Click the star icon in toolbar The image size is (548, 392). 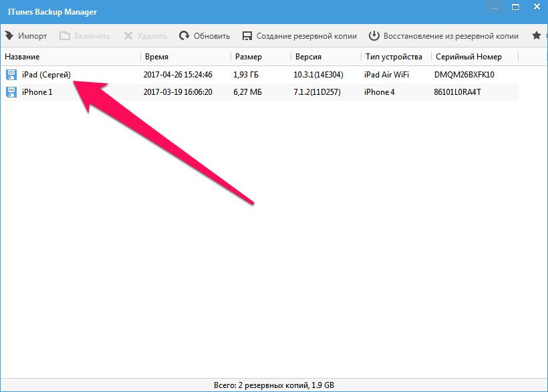click(537, 35)
